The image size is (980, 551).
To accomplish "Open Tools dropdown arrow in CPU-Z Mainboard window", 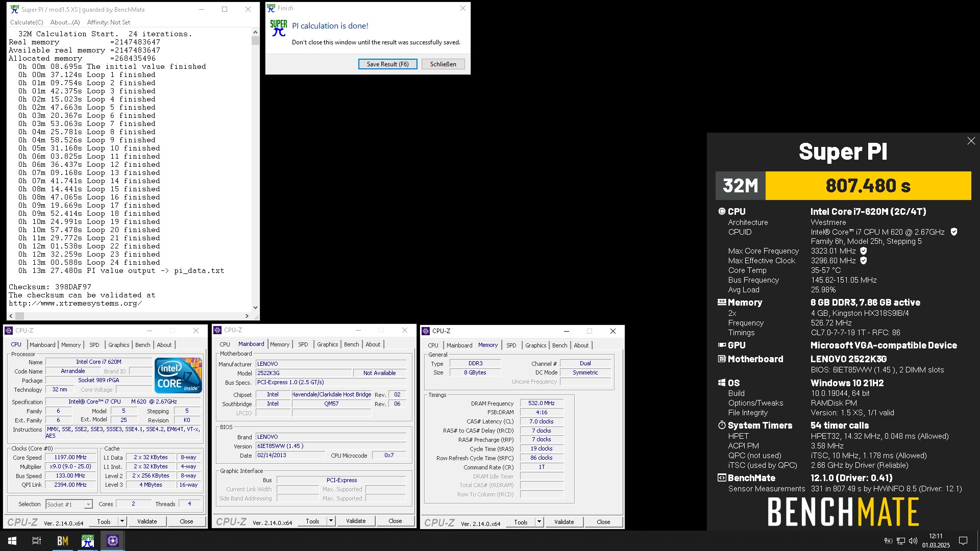I will coord(331,521).
